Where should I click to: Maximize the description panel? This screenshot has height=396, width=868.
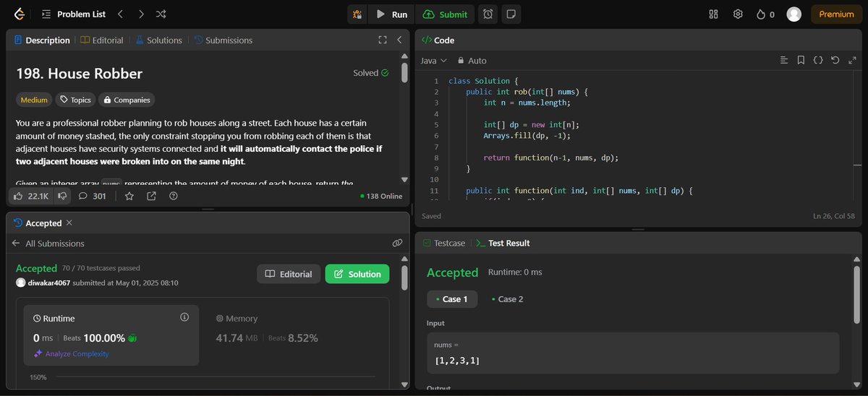(383, 40)
